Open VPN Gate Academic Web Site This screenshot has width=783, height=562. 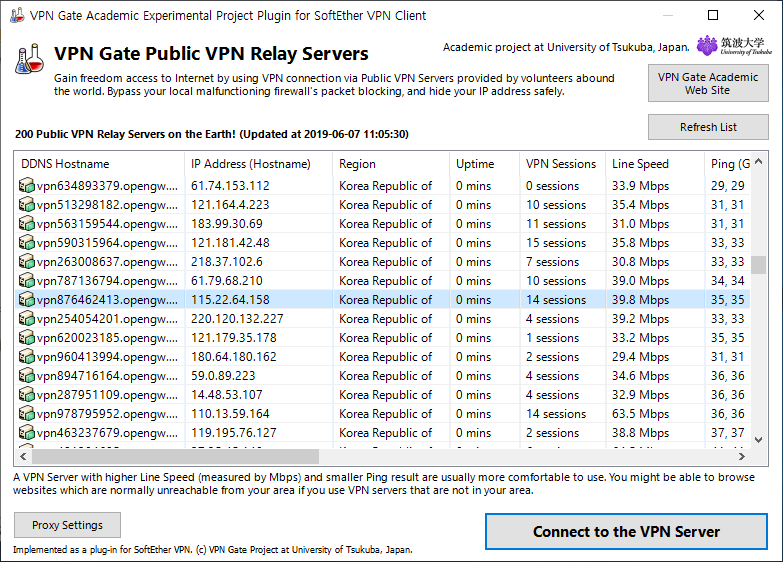708,83
